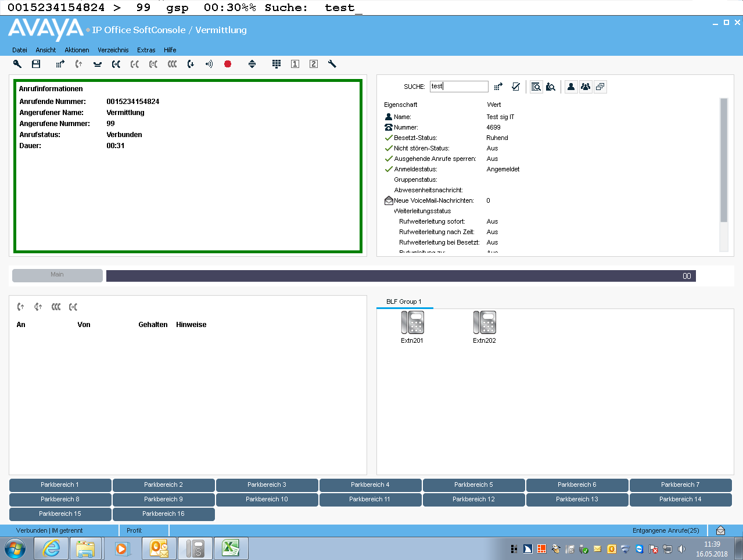Click the paging speaker waves icon
The image size is (743, 560).
tap(209, 64)
